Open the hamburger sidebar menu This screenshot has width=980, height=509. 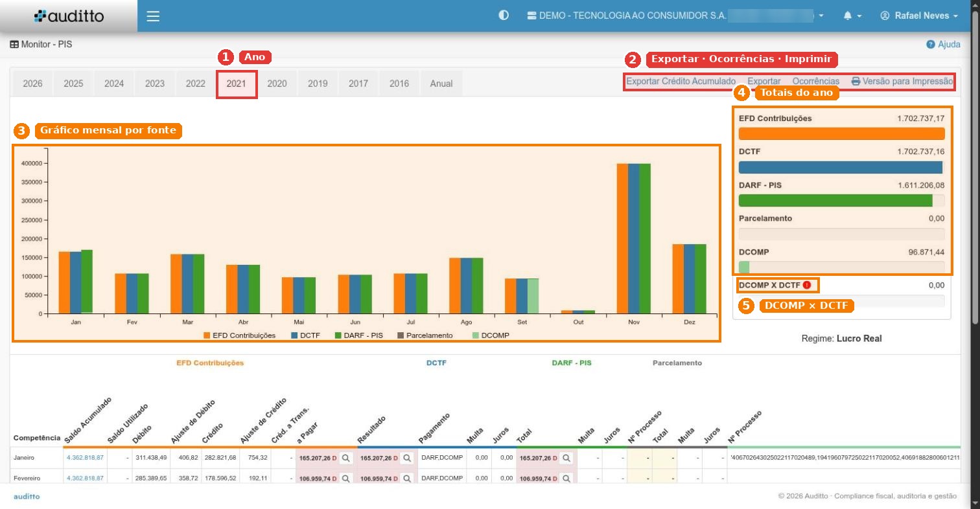(153, 16)
